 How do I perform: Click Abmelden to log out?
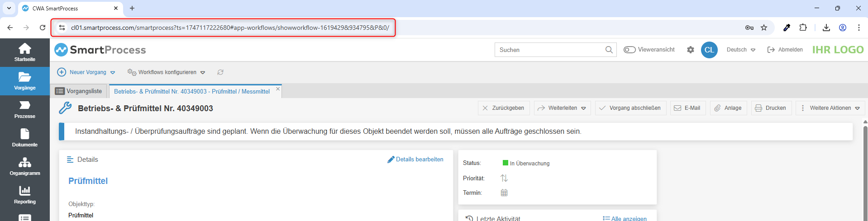click(785, 50)
